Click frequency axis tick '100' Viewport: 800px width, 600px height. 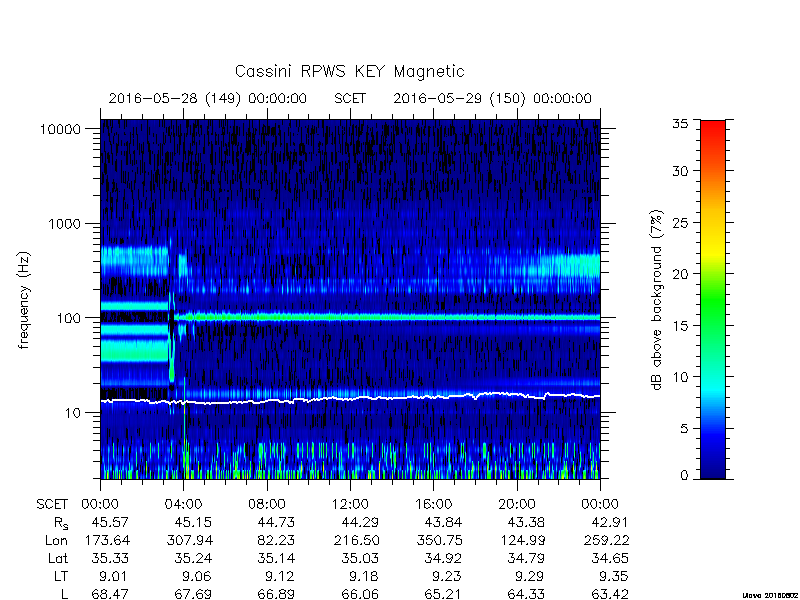pos(69,318)
